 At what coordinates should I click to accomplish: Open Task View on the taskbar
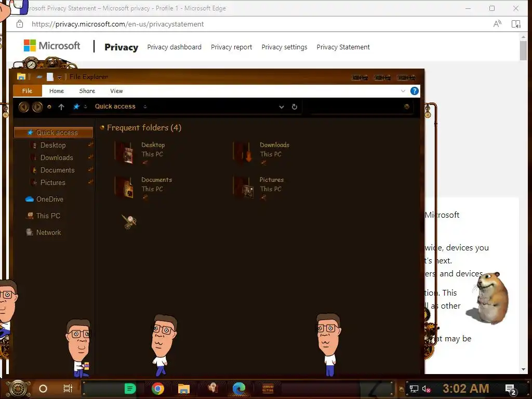68,389
